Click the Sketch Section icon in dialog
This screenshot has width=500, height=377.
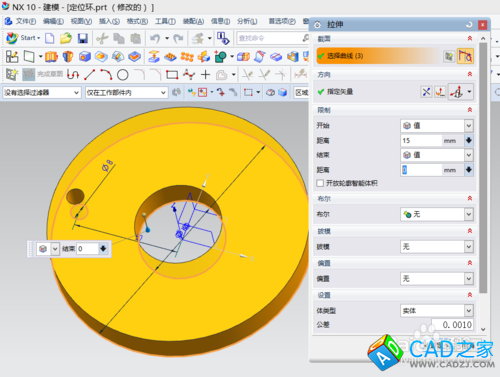449,56
